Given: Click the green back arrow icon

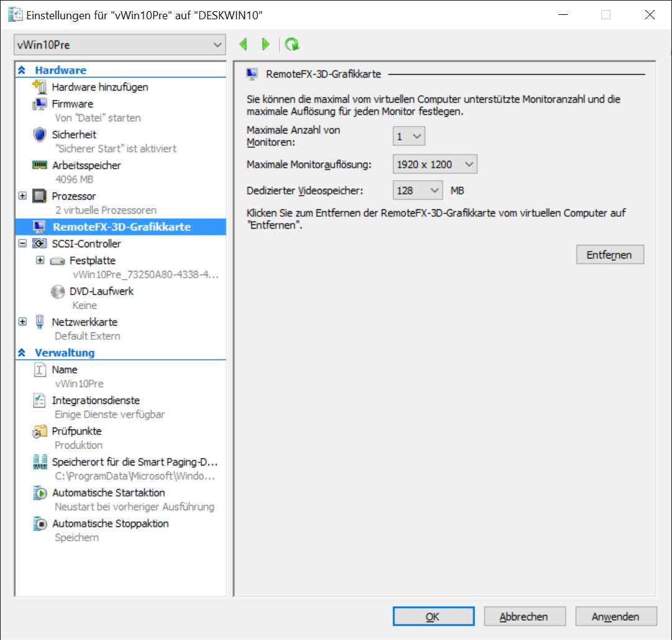Looking at the screenshot, I should [243, 44].
